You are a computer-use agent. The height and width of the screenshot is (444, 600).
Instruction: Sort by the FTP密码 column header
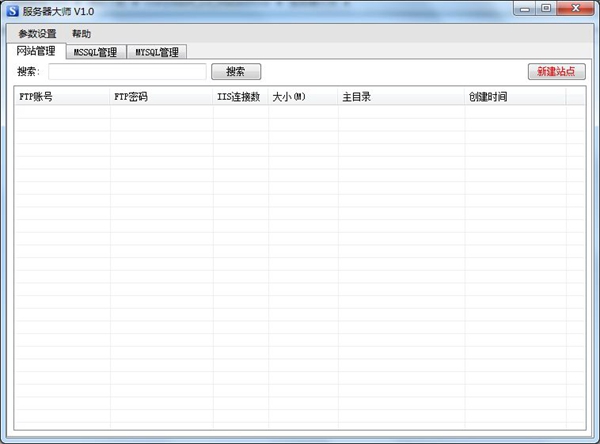(161, 97)
